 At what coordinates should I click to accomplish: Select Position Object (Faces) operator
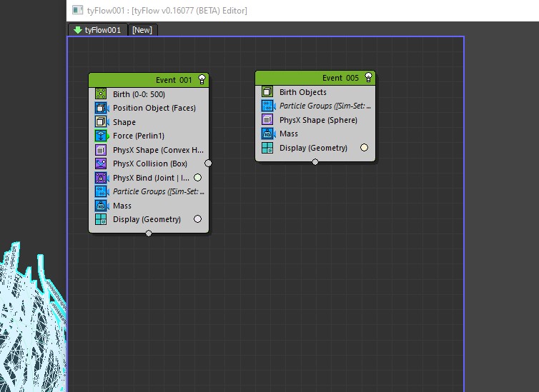[x=154, y=108]
